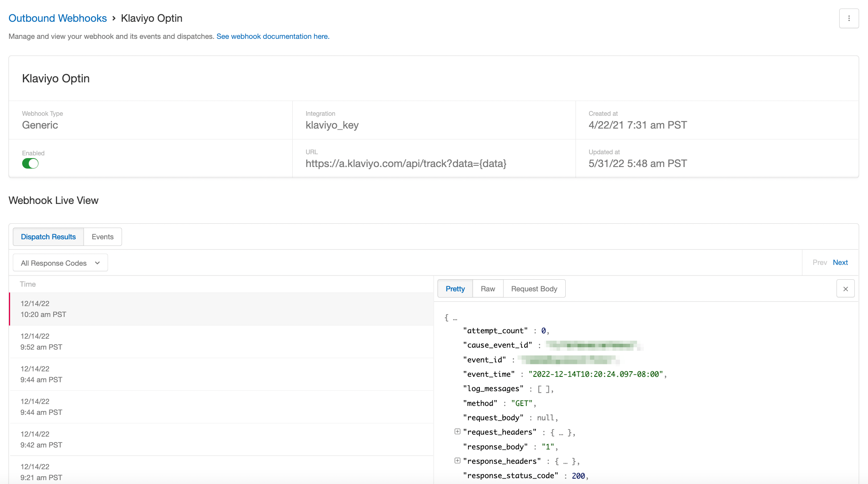Switch to the Dispatch Results tab
The width and height of the screenshot is (868, 484).
[48, 237]
